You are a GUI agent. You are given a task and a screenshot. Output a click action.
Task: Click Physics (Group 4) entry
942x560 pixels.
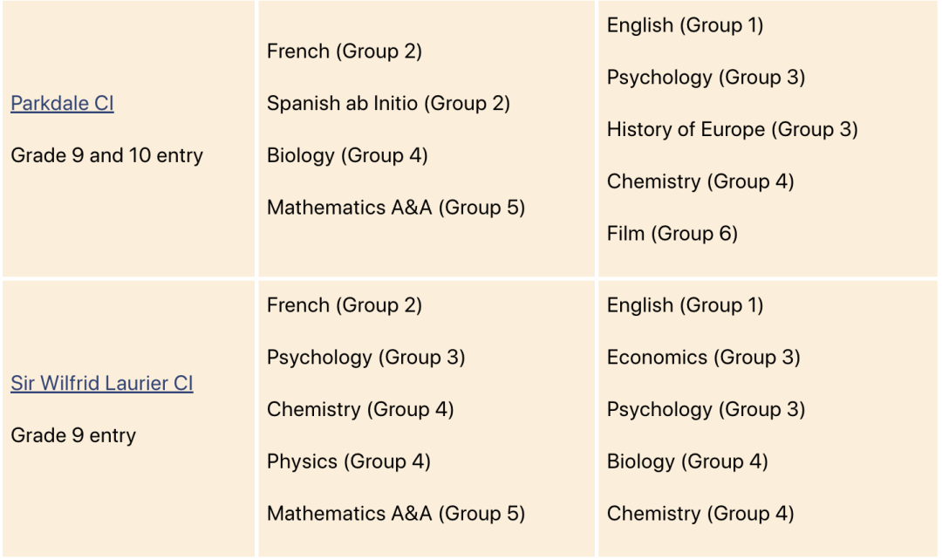[349, 461]
